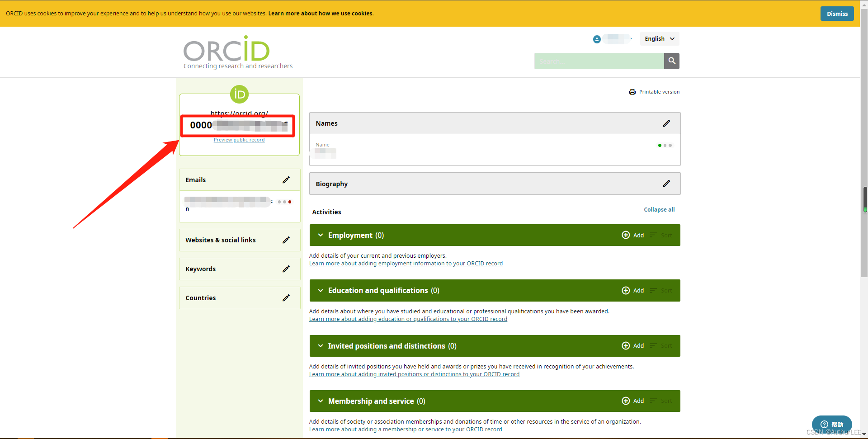Edit Names with the pencil icon
The image size is (868, 439).
(x=666, y=123)
